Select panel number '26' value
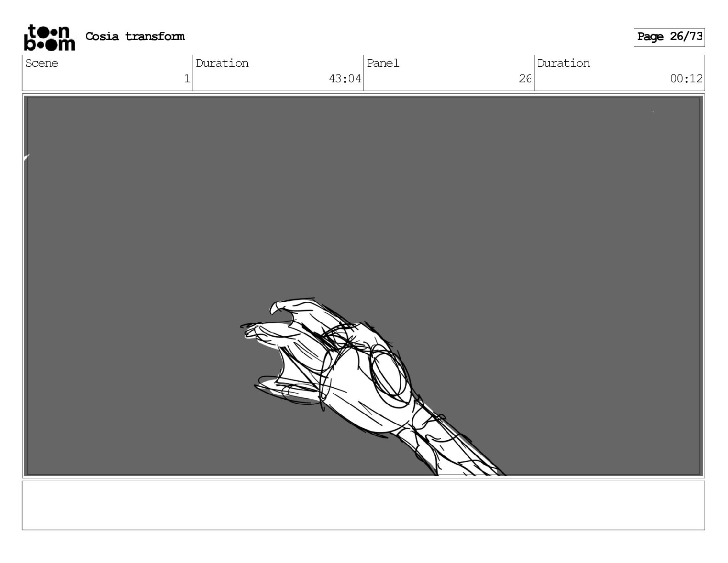 coord(525,79)
